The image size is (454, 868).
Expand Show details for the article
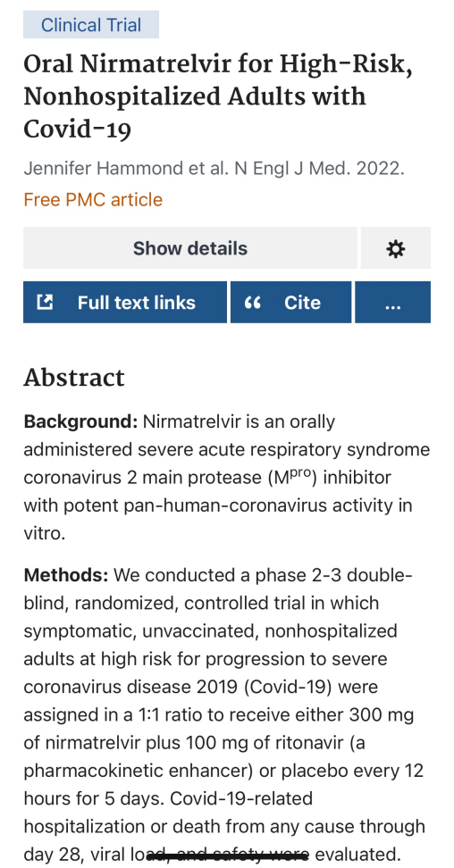190,248
